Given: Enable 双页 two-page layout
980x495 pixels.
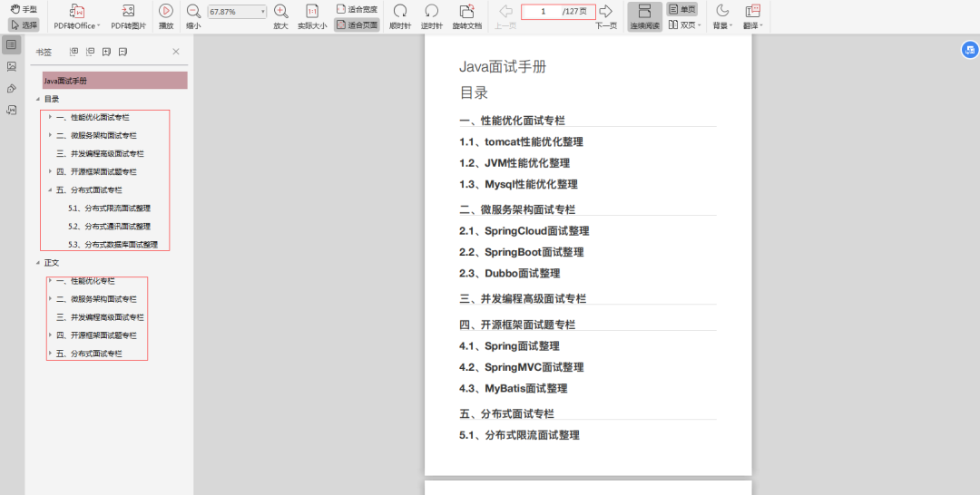Looking at the screenshot, I should 684,25.
